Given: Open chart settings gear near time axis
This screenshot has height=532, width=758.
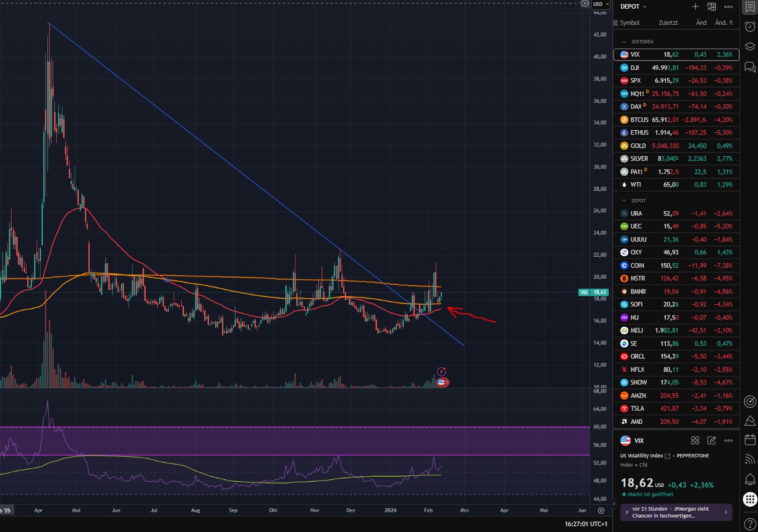Looking at the screenshot, I should (x=601, y=510).
